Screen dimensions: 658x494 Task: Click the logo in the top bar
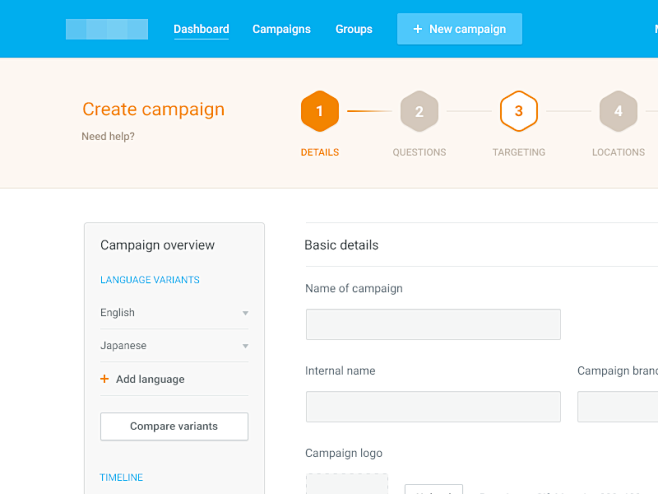coord(107,29)
